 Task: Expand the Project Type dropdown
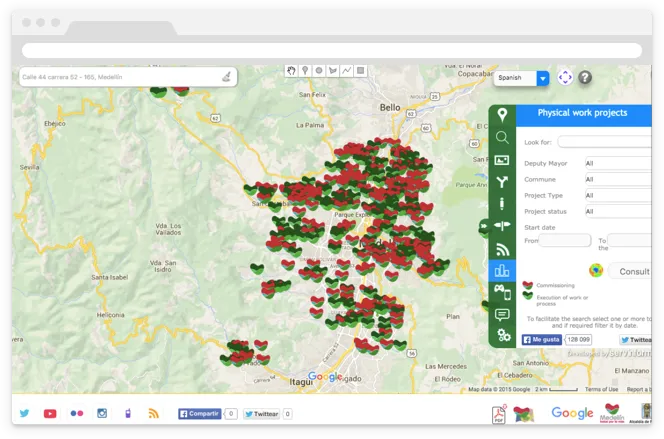617,195
